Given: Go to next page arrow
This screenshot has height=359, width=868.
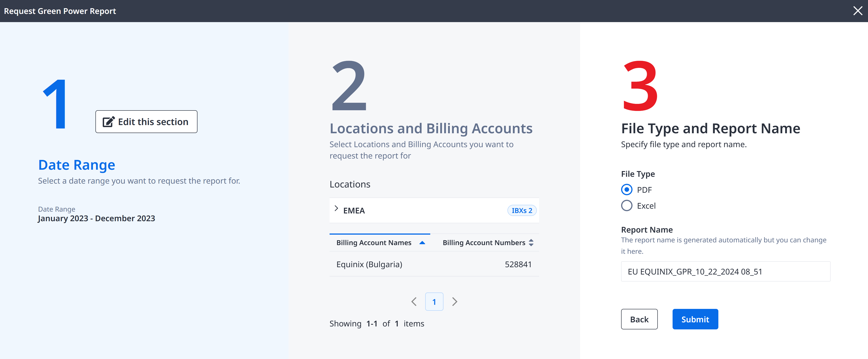Looking at the screenshot, I should coord(455,302).
